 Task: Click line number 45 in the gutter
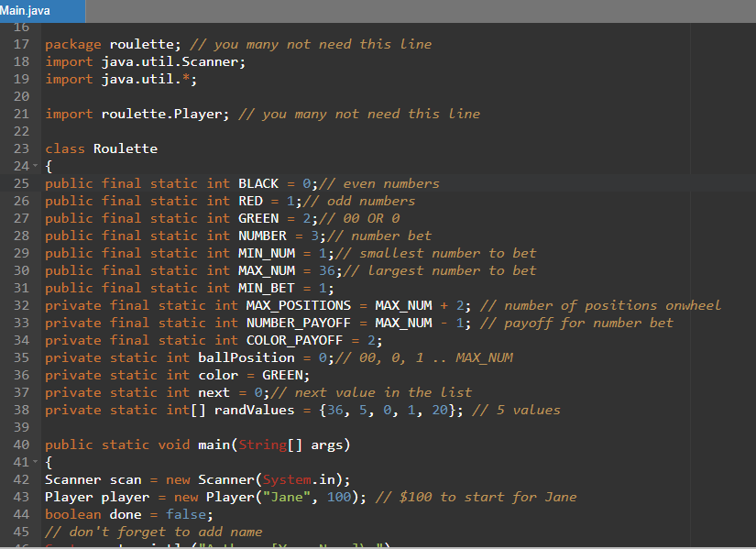point(21,532)
